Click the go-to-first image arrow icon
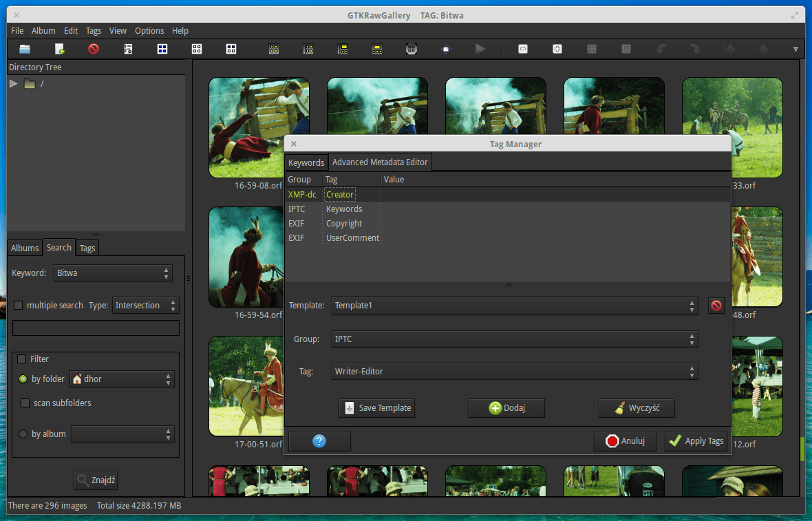The height and width of the screenshot is (521, 812). [729, 49]
